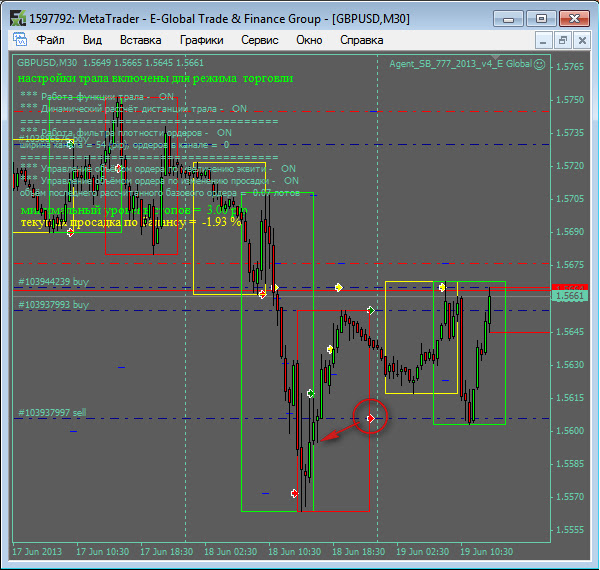Click the yellow просадка по балансу -1.93 % text
This screenshot has width=600, height=570.
click(x=131, y=222)
